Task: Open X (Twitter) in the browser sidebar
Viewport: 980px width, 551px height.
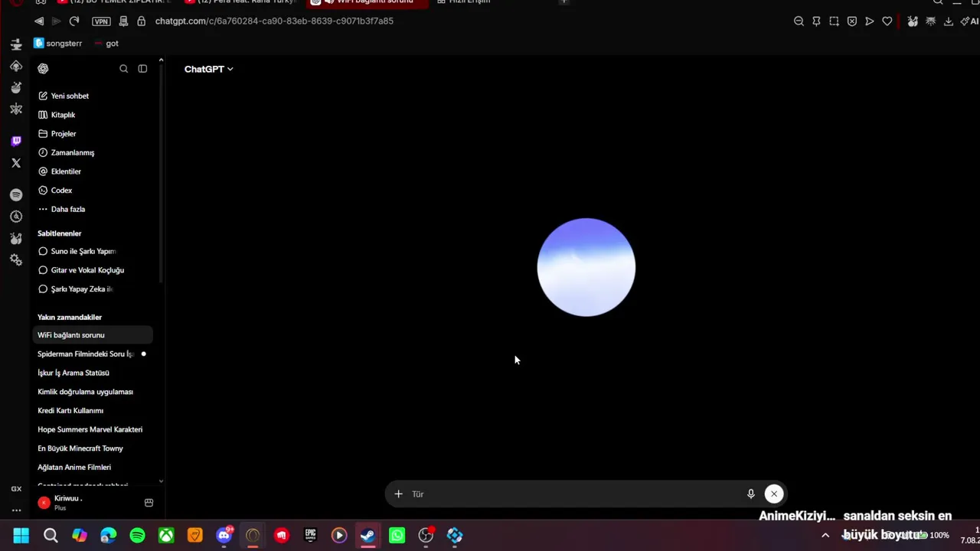Action: (x=16, y=163)
